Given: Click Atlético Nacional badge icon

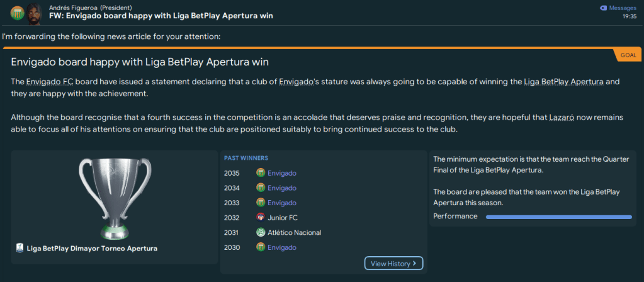Looking at the screenshot, I should (261, 232).
